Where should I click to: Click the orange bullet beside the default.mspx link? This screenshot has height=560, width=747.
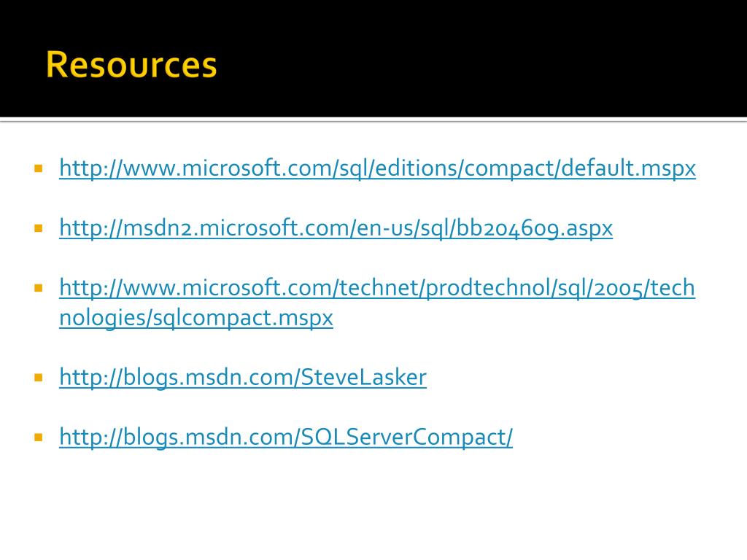pos(39,168)
